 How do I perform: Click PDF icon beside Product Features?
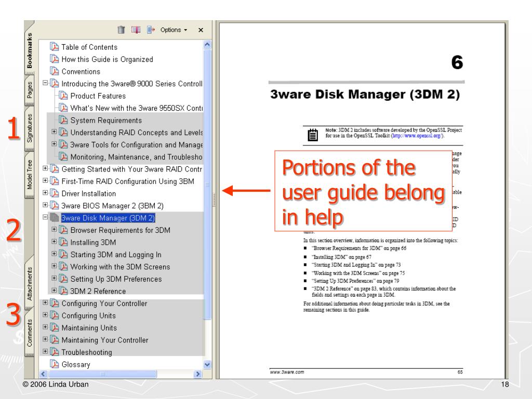click(63, 96)
